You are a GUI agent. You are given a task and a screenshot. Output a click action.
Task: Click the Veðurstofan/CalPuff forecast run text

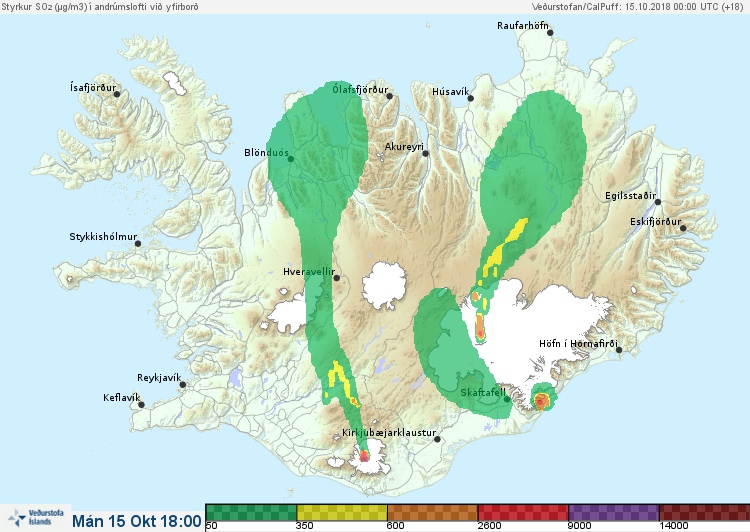[637, 7]
